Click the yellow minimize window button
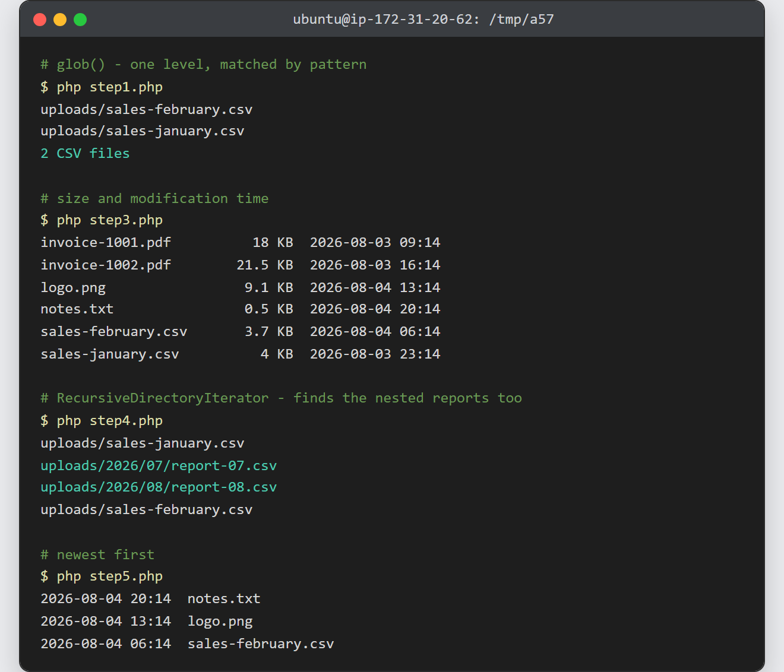This screenshot has height=672, width=784. [x=60, y=20]
